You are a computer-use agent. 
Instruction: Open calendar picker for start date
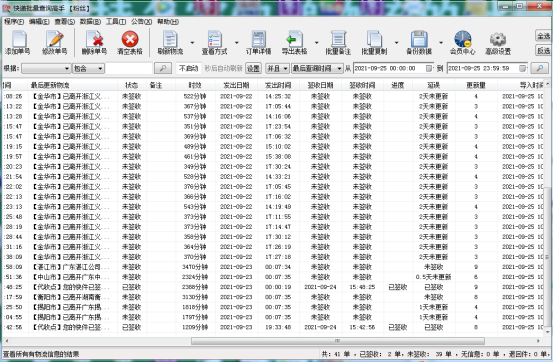click(x=429, y=68)
